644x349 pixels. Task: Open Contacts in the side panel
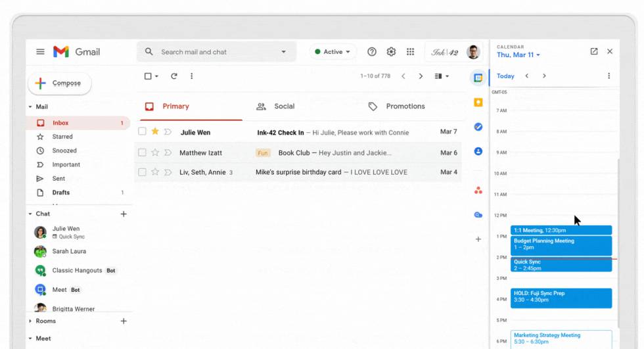coord(478,151)
